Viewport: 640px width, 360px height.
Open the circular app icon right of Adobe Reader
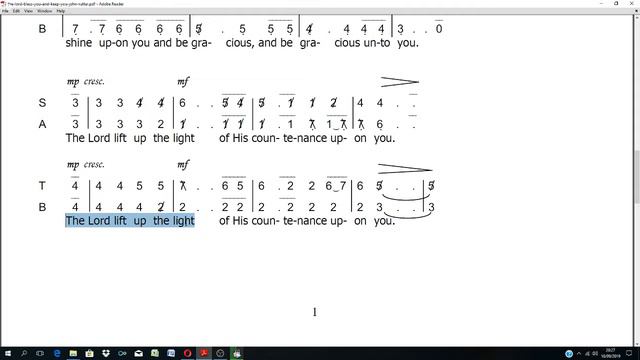coord(220,353)
